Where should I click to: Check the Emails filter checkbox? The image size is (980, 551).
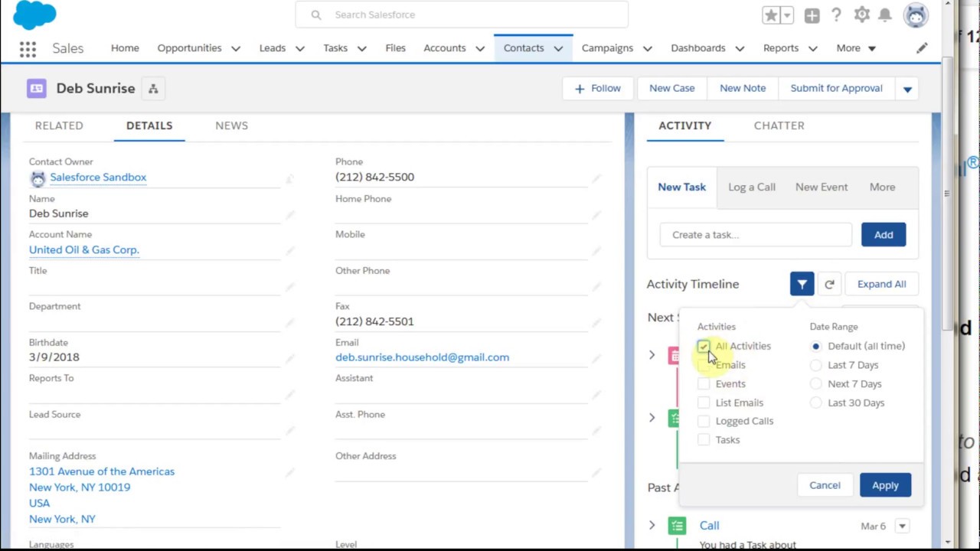(x=703, y=365)
